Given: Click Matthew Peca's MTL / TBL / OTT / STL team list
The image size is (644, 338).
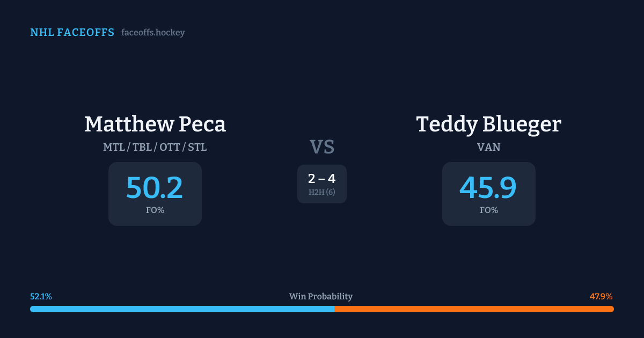Looking at the screenshot, I should click(155, 147).
